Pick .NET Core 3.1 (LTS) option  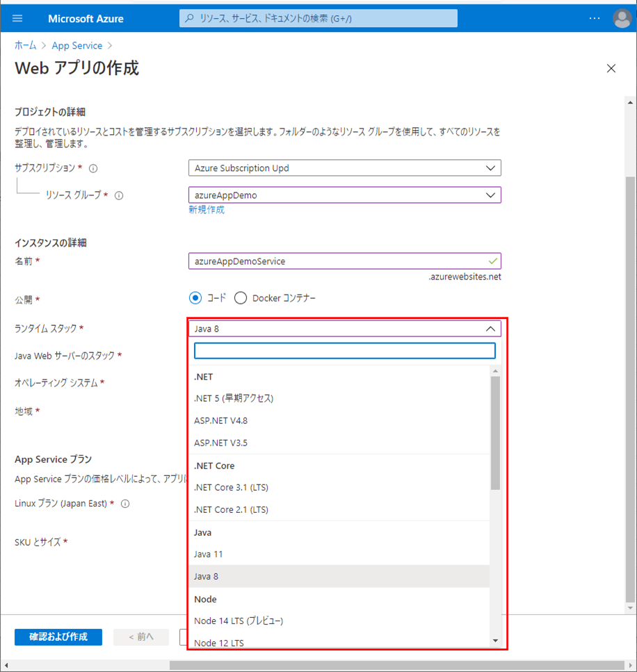[x=231, y=488]
